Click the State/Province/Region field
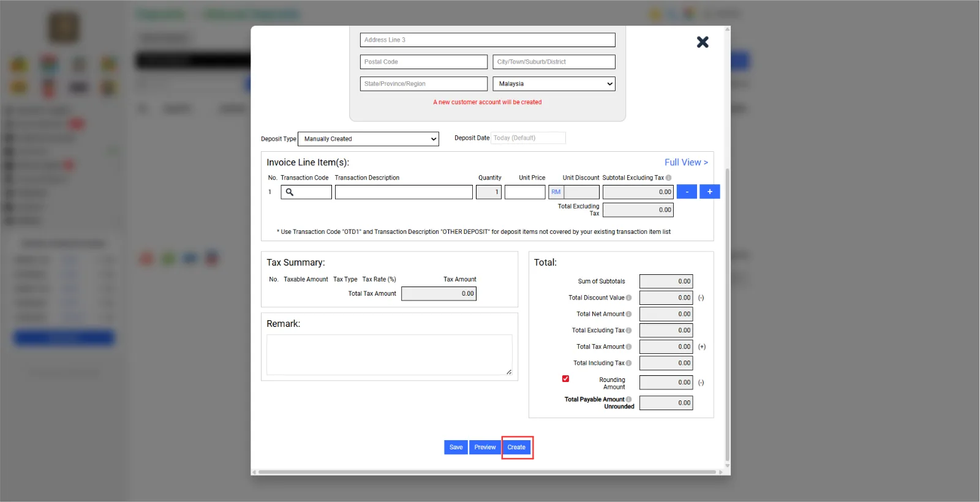Viewport: 980px width, 502px height. click(x=424, y=84)
